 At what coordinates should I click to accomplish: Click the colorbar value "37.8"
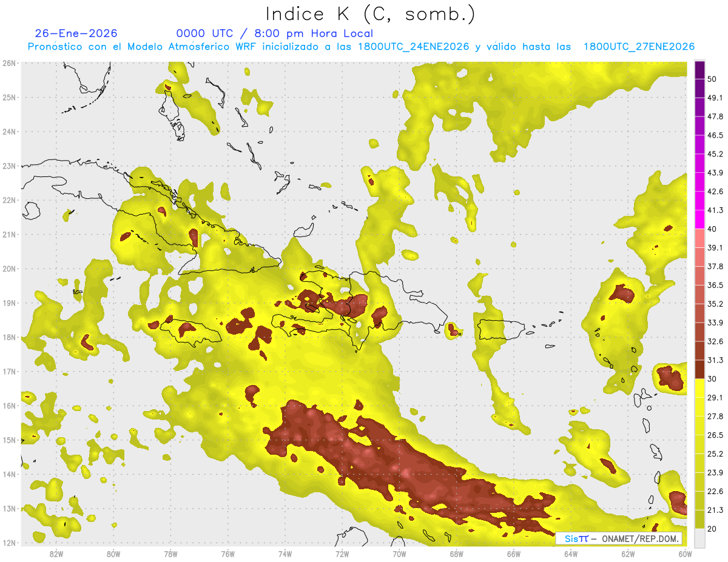click(x=715, y=266)
